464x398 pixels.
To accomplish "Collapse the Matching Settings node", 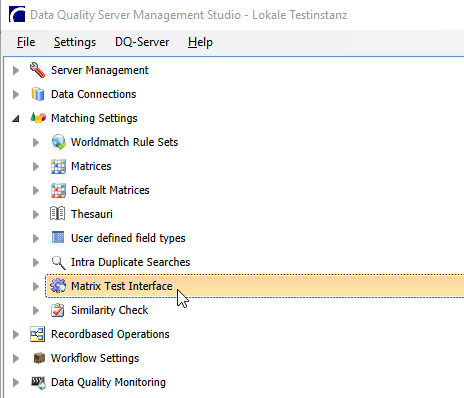I will click(x=16, y=118).
